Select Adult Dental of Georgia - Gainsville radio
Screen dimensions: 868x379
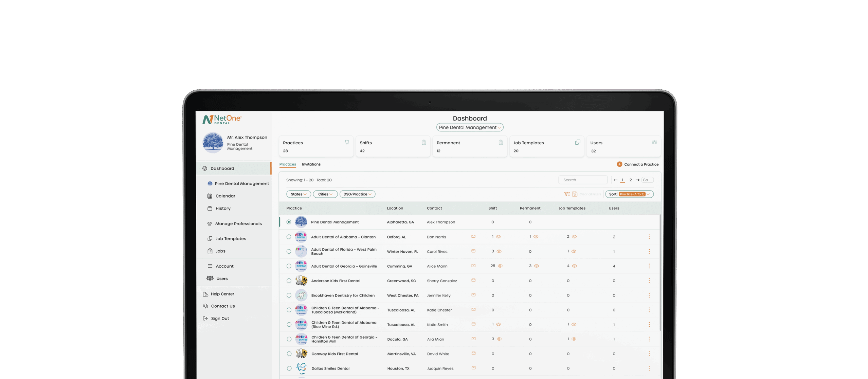288,266
